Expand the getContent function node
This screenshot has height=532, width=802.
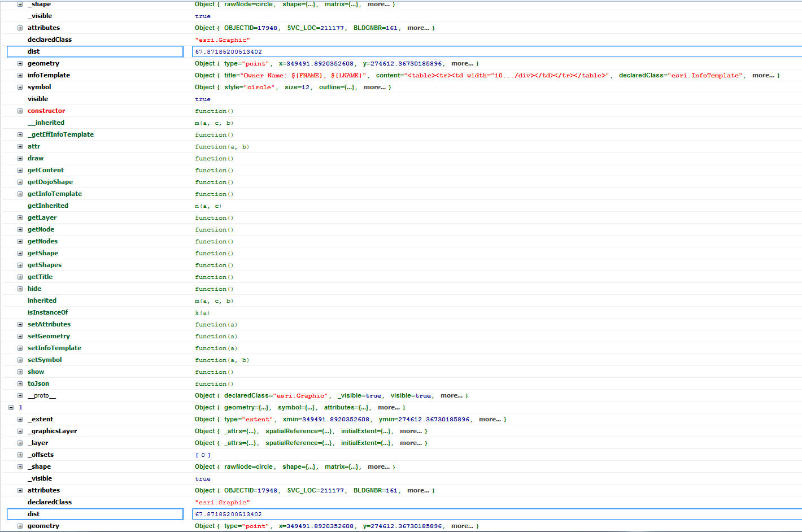(x=20, y=170)
